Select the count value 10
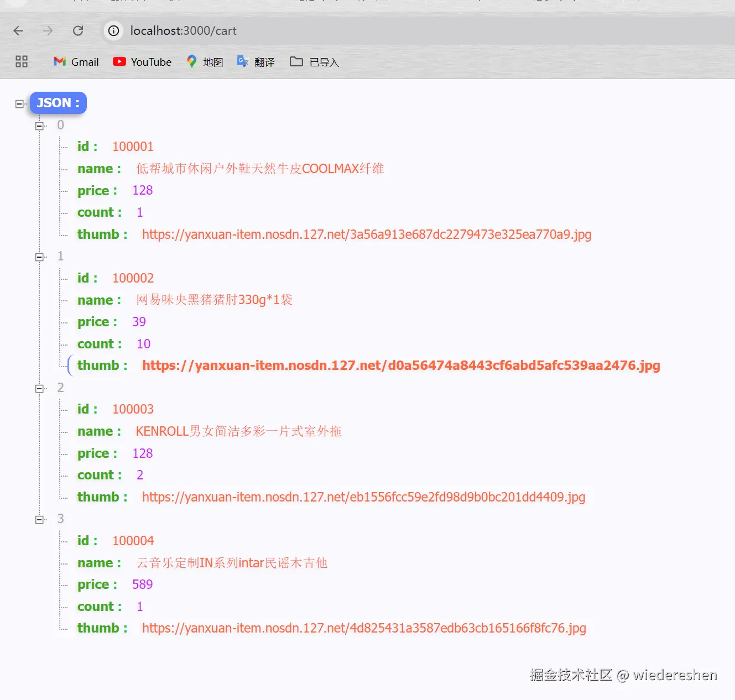Viewport: 735px width, 700px height. pos(143,344)
